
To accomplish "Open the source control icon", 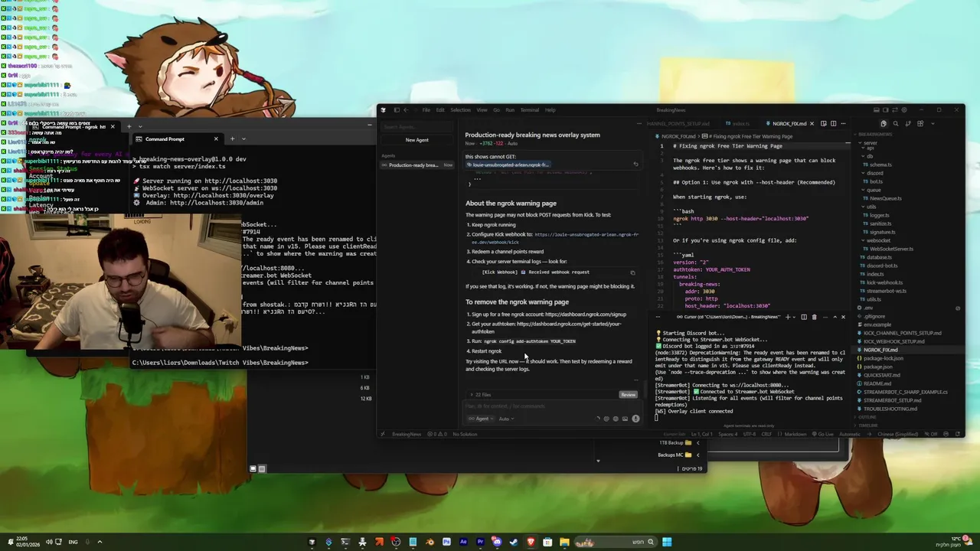I will [x=907, y=123].
